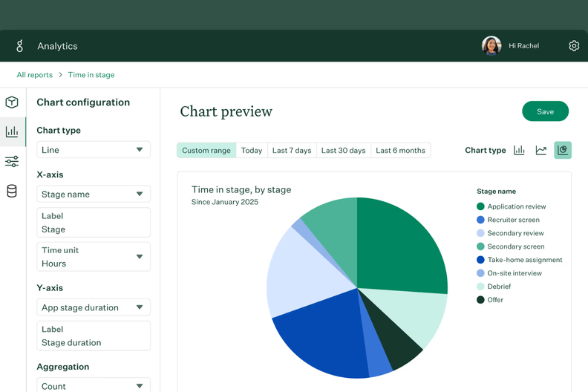This screenshot has height=392, width=588.
Task: Expand the Chart type Line dropdown
Action: click(94, 150)
